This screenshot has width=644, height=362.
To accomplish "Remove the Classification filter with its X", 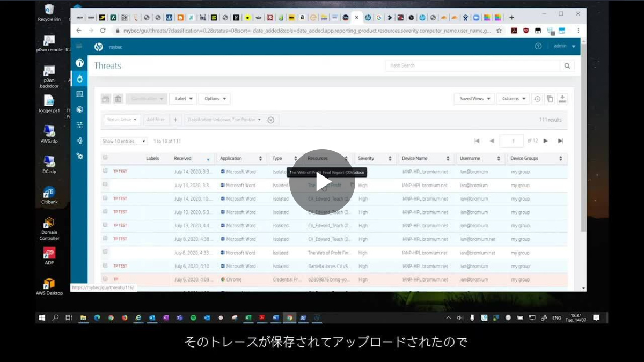I will (271, 120).
